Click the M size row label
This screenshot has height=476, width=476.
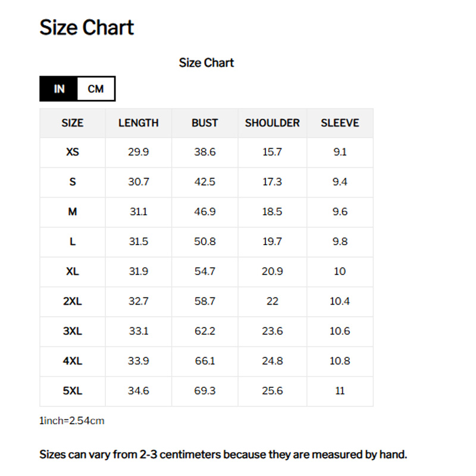coord(73,212)
